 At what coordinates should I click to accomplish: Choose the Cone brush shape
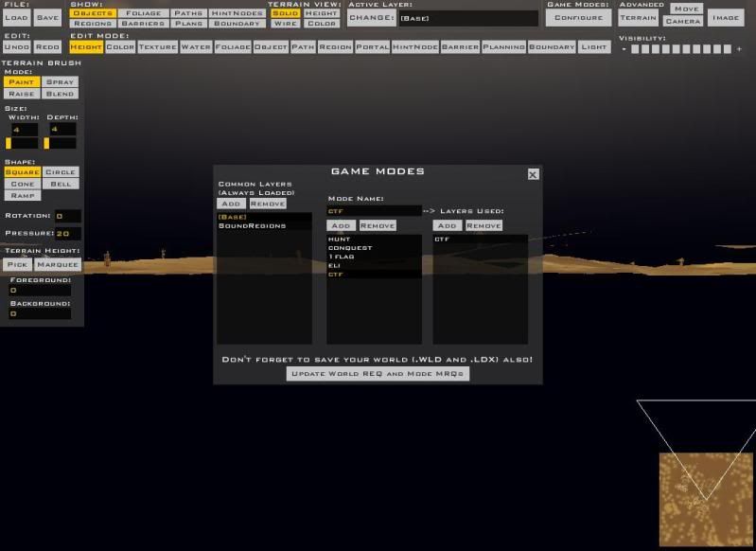[23, 184]
